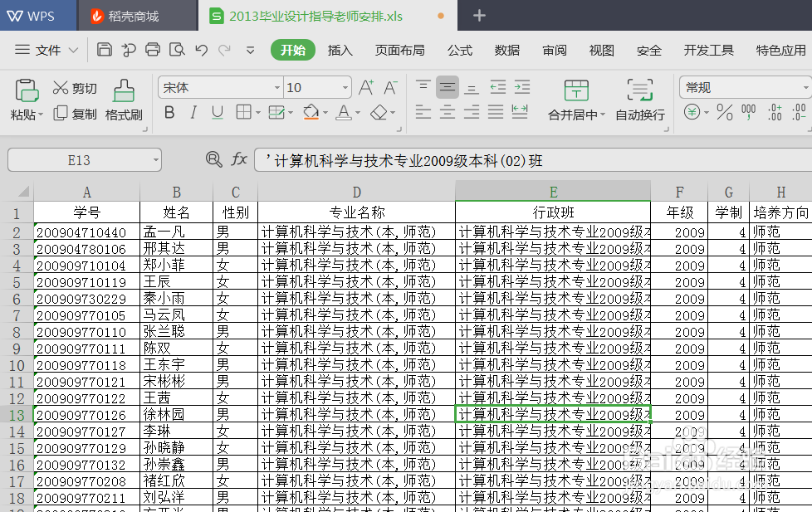
Task: Click the clear format eraser icon
Action: (x=379, y=112)
